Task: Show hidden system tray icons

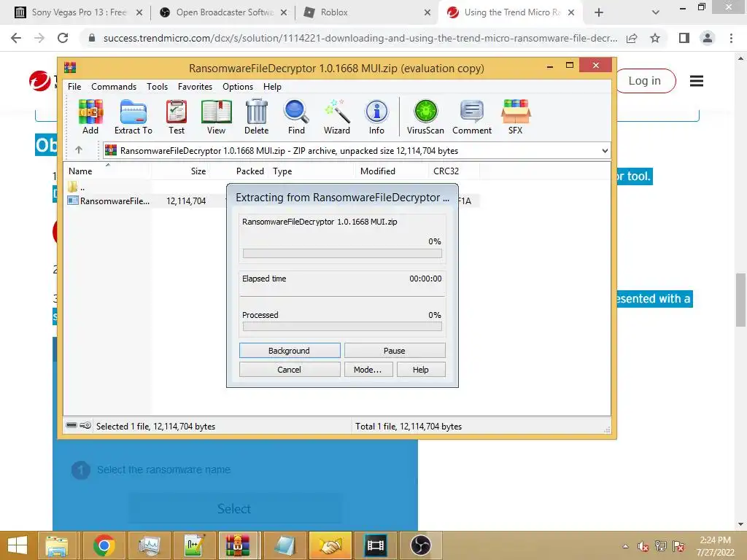Action: [625, 546]
